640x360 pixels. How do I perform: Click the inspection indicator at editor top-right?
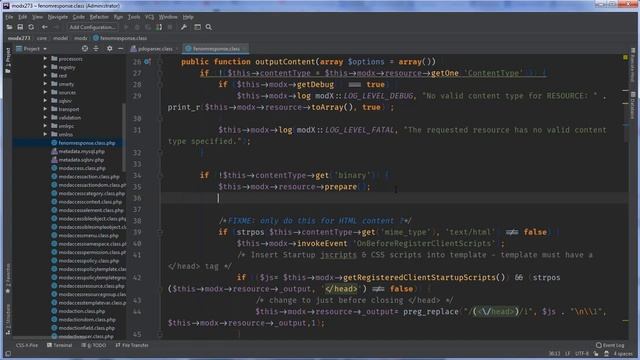[625, 58]
